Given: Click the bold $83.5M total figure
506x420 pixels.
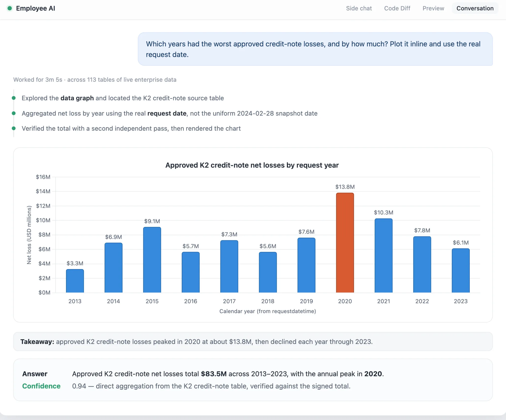Looking at the screenshot, I should coord(214,374).
